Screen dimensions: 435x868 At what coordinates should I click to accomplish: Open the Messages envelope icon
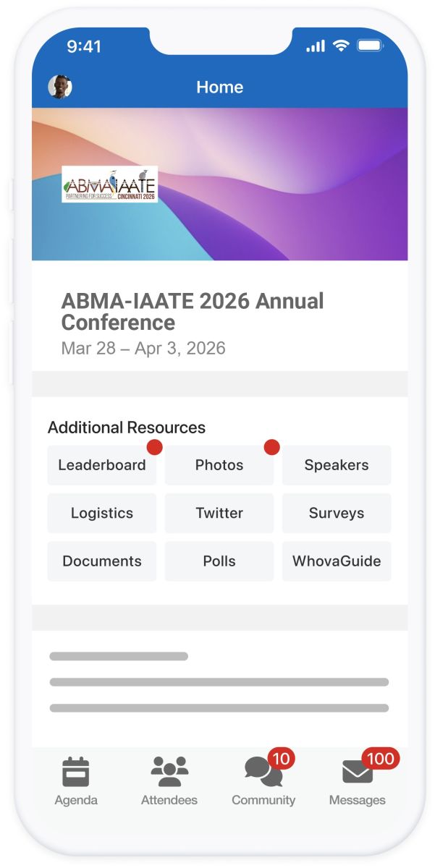tap(357, 773)
